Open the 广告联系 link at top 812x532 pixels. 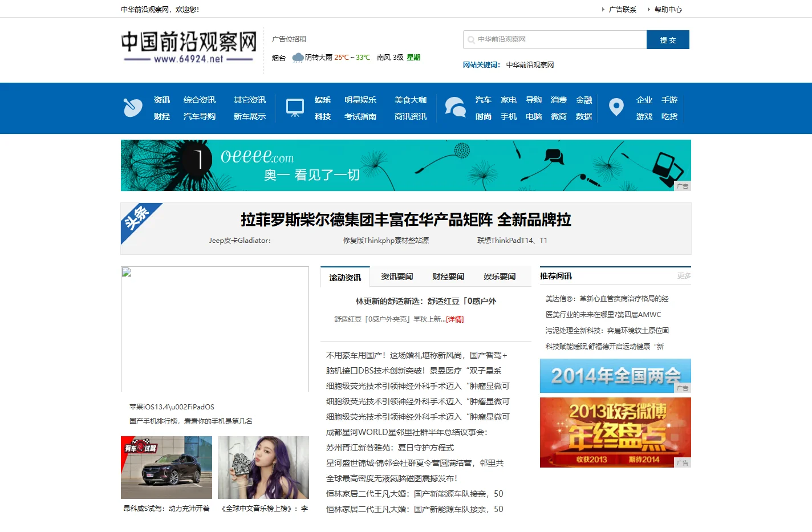coord(622,10)
